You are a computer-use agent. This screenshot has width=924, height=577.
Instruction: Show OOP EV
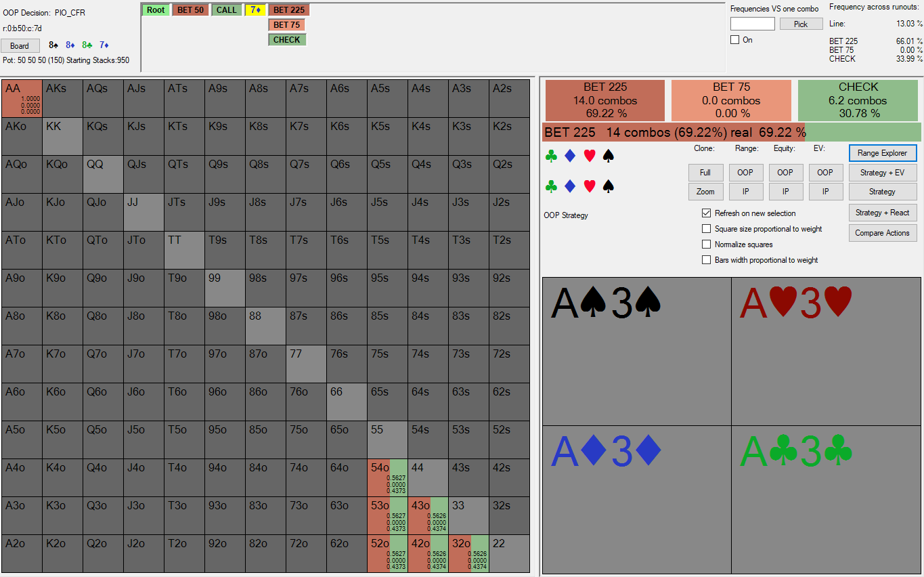click(x=825, y=173)
